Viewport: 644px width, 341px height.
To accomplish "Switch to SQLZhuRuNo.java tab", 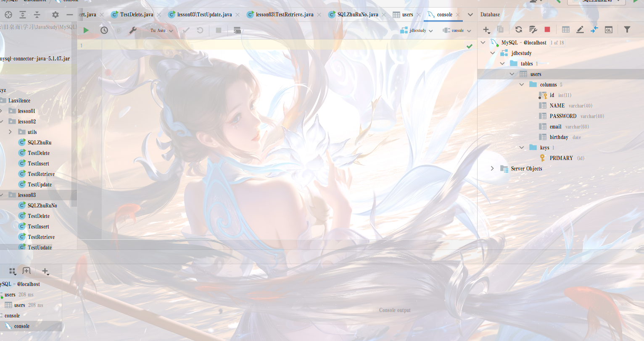I will [x=357, y=15].
